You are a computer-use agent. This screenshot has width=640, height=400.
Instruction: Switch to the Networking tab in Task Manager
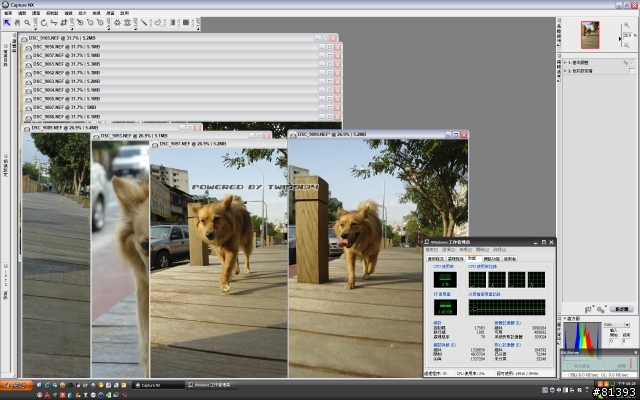[x=492, y=259]
